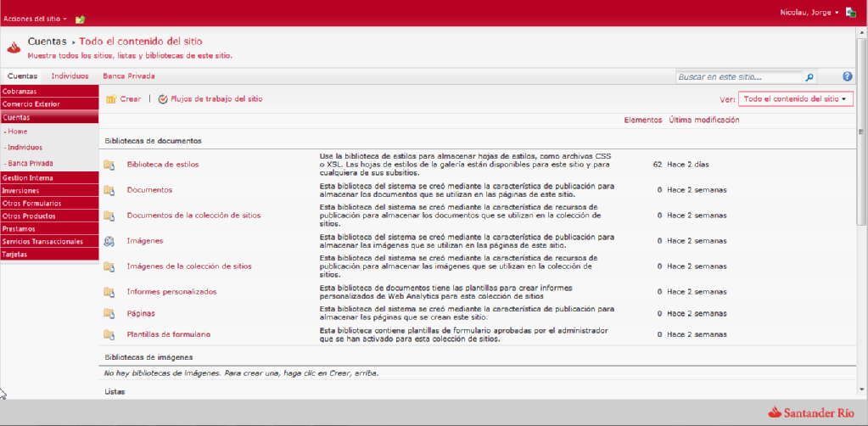Focus the Buscar en este sitio search box
The width and height of the screenshot is (868, 426).
tap(739, 77)
